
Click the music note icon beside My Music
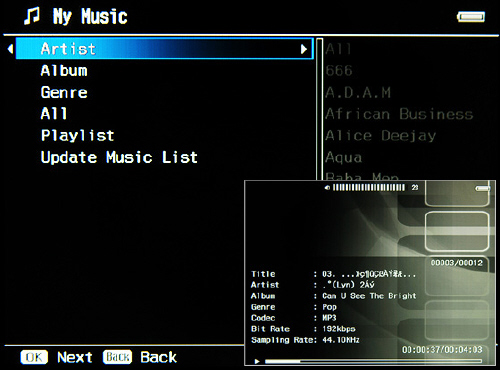[32, 16]
